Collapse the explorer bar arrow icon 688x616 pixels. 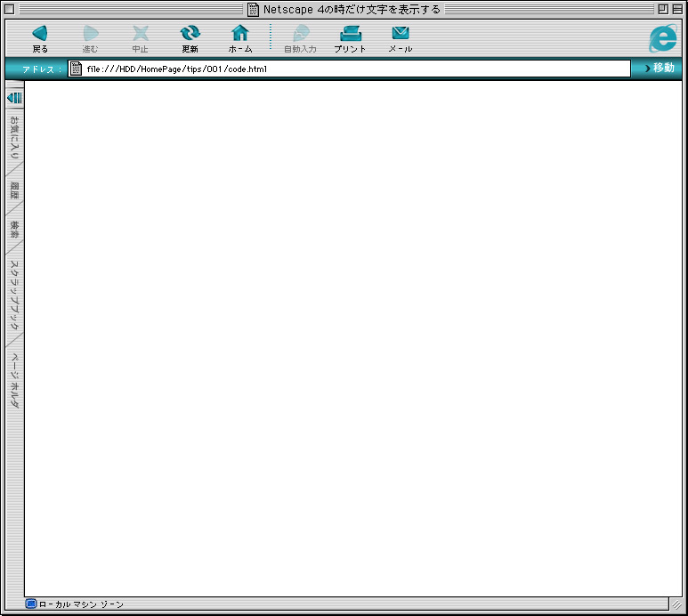click(14, 97)
